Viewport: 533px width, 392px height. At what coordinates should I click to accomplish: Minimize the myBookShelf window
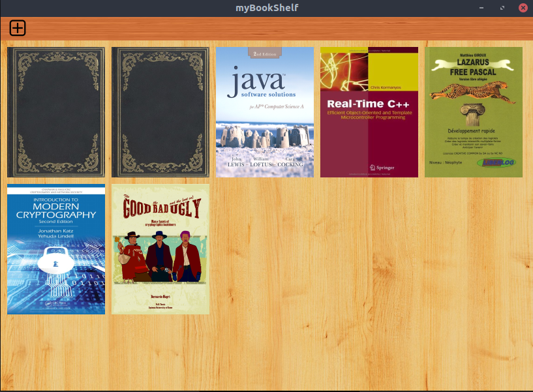(481, 8)
